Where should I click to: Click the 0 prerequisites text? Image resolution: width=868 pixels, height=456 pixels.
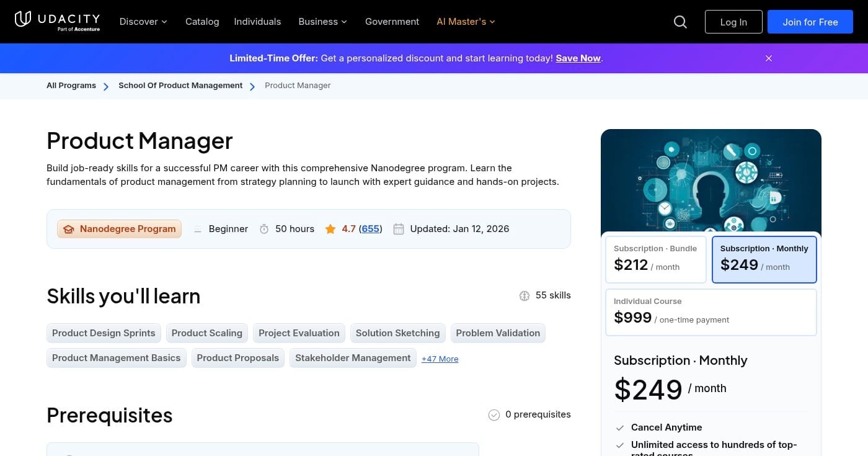coord(538,414)
